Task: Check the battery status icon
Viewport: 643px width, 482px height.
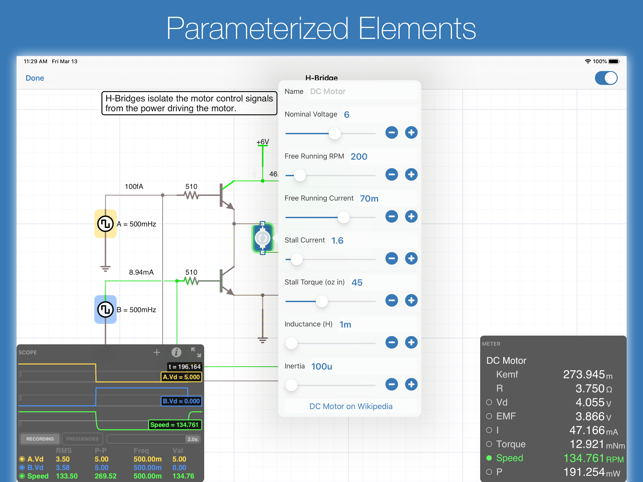Action: (613, 62)
